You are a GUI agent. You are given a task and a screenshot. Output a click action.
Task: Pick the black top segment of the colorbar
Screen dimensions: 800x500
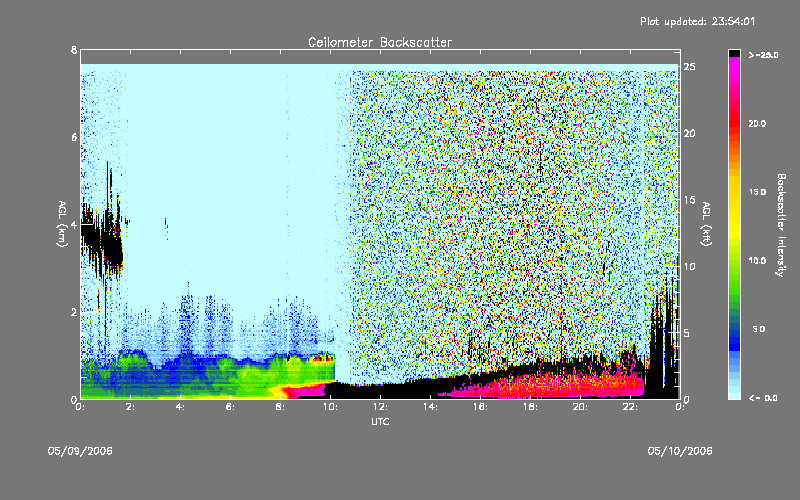click(734, 53)
